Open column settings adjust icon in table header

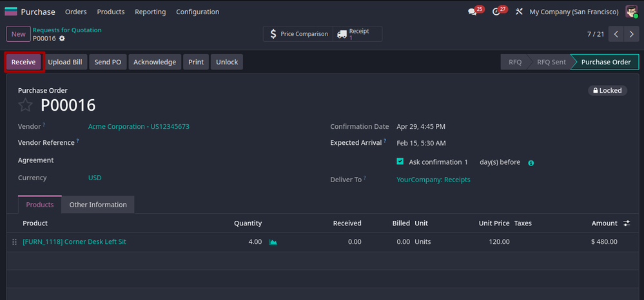[627, 223]
